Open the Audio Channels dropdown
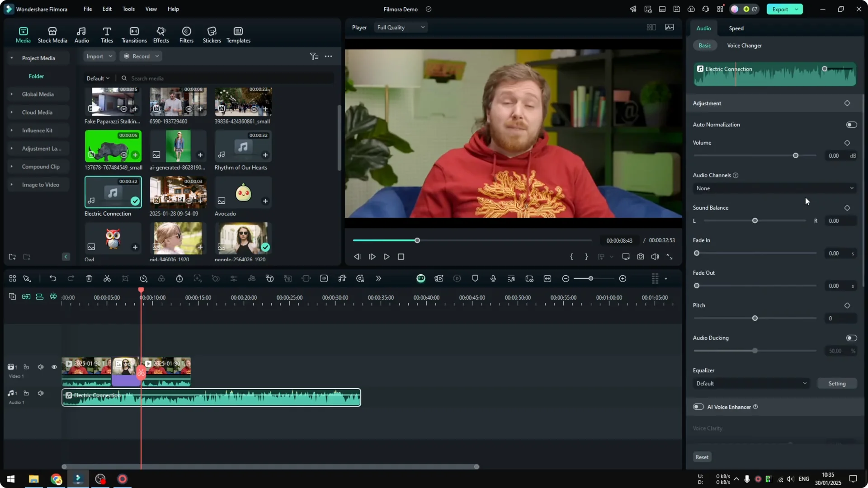The image size is (868, 488). [x=774, y=188]
